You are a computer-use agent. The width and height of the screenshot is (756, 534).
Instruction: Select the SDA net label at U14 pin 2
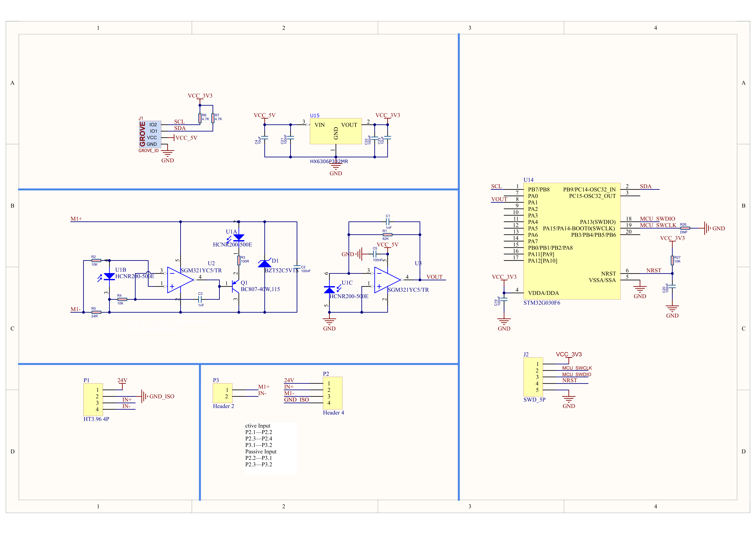pos(646,186)
